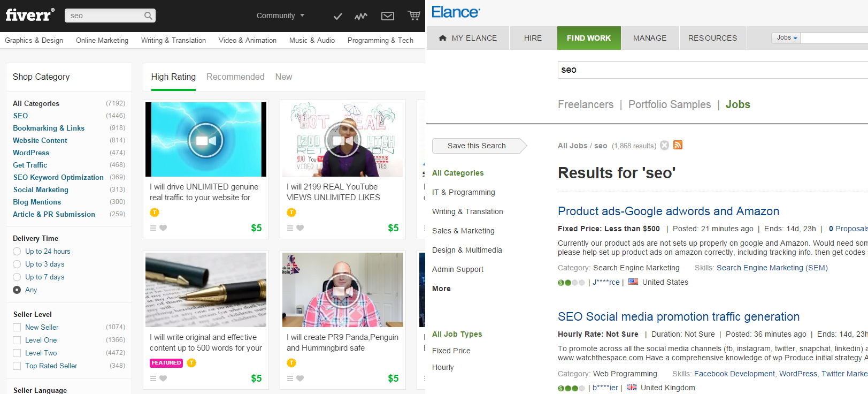Screen dimensions: 868x394
Task: Open Product ads-Google adwords and Amazon job
Action: coord(669,211)
